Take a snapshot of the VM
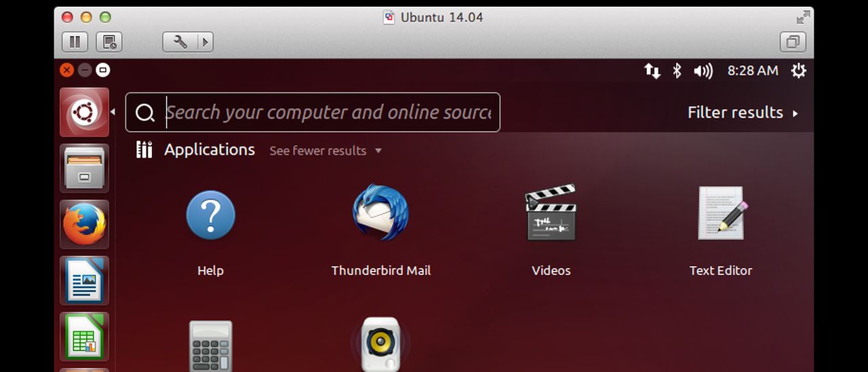Screen dimensions: 868x372 (x=108, y=42)
